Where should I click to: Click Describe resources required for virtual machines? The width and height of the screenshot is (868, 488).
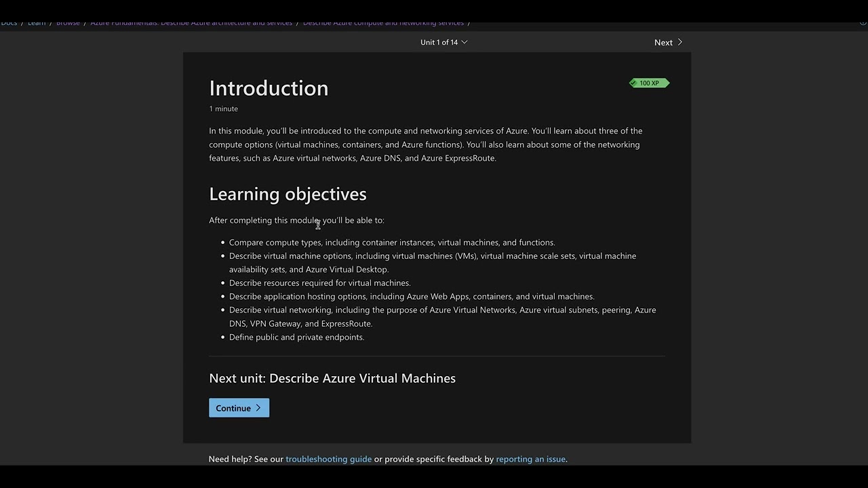[x=320, y=283]
